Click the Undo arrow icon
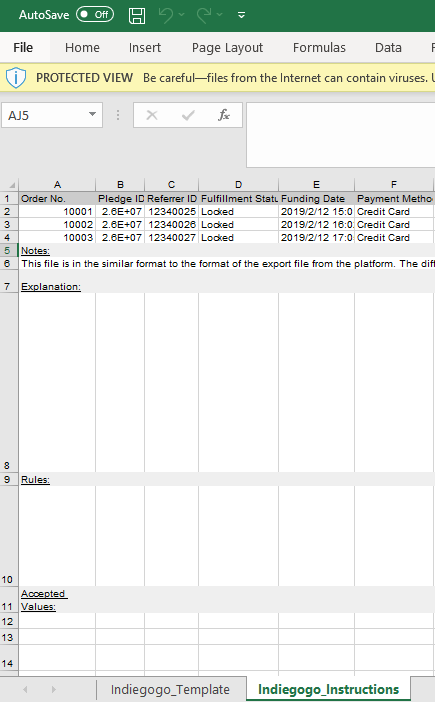435x702 pixels. point(166,15)
